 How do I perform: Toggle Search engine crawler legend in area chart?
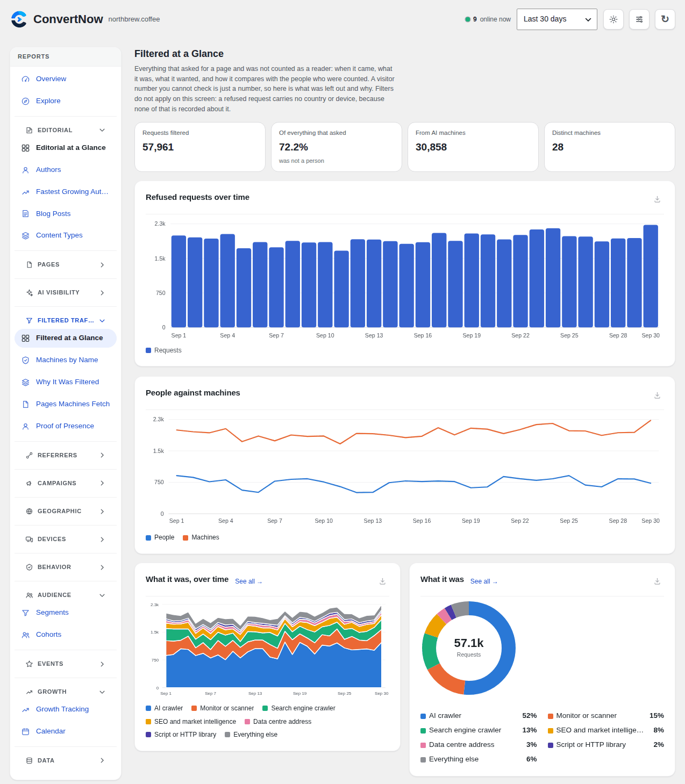coord(299,708)
